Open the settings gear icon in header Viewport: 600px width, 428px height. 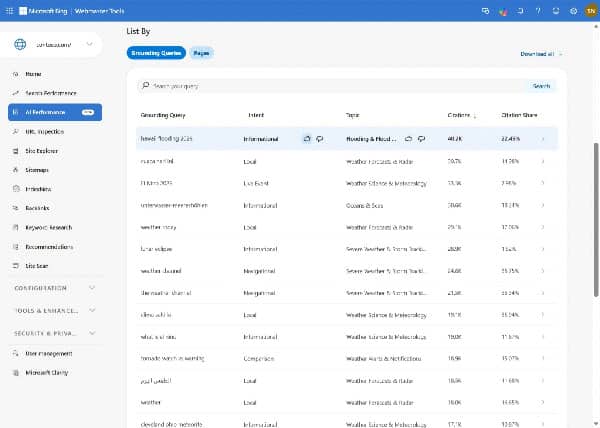(x=573, y=11)
